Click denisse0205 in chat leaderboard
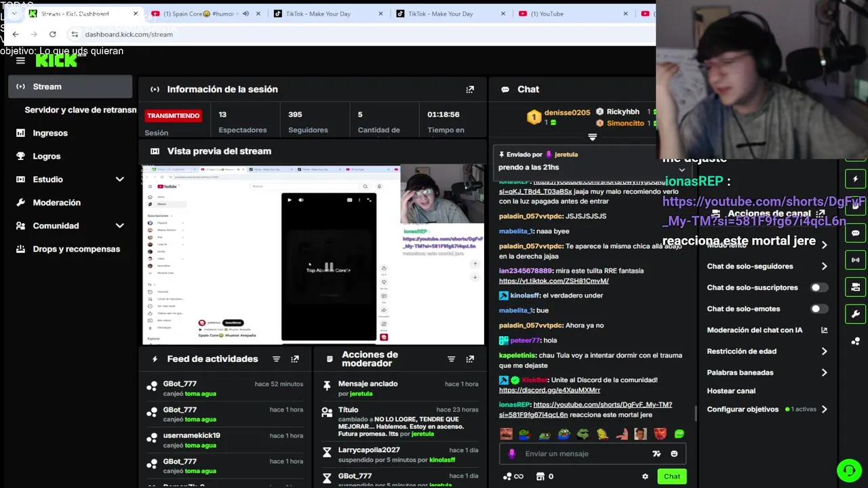The width and height of the screenshot is (868, 488). (568, 113)
